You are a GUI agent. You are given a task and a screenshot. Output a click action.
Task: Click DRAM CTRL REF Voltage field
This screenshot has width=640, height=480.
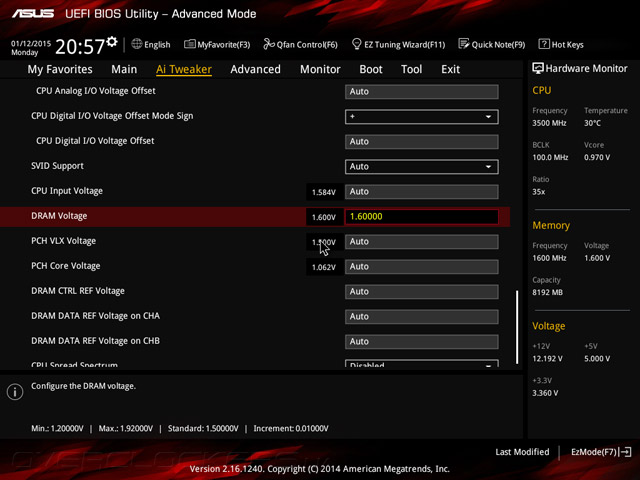422,291
